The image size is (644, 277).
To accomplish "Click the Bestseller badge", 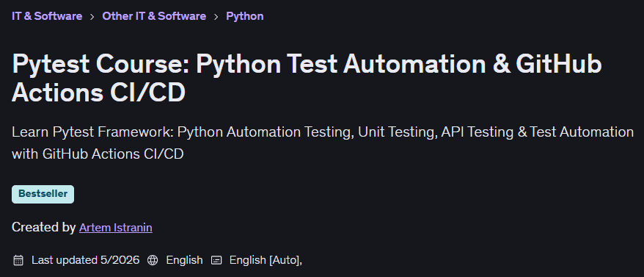I will (x=43, y=194).
